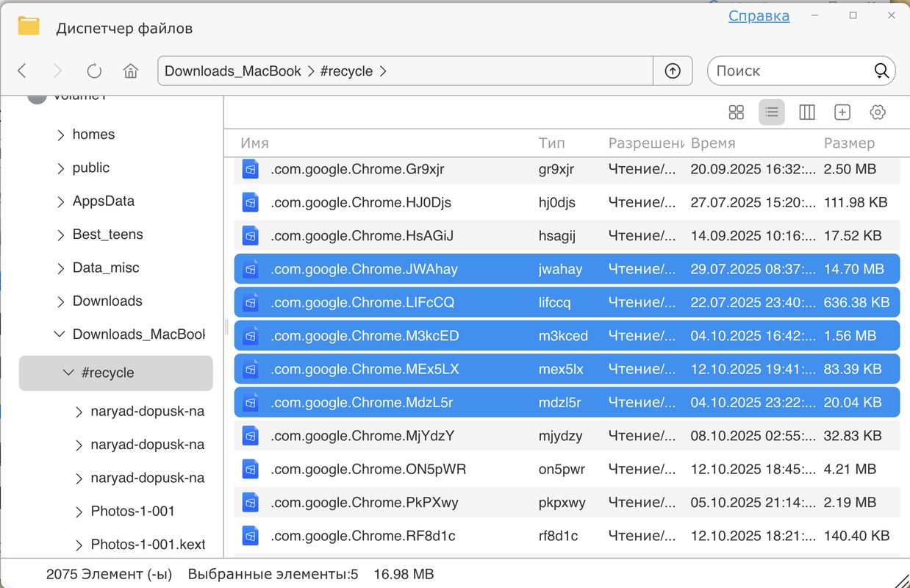910x588 pixels.
Task: Collapse the #recycle folder chevron
Action: [69, 373]
